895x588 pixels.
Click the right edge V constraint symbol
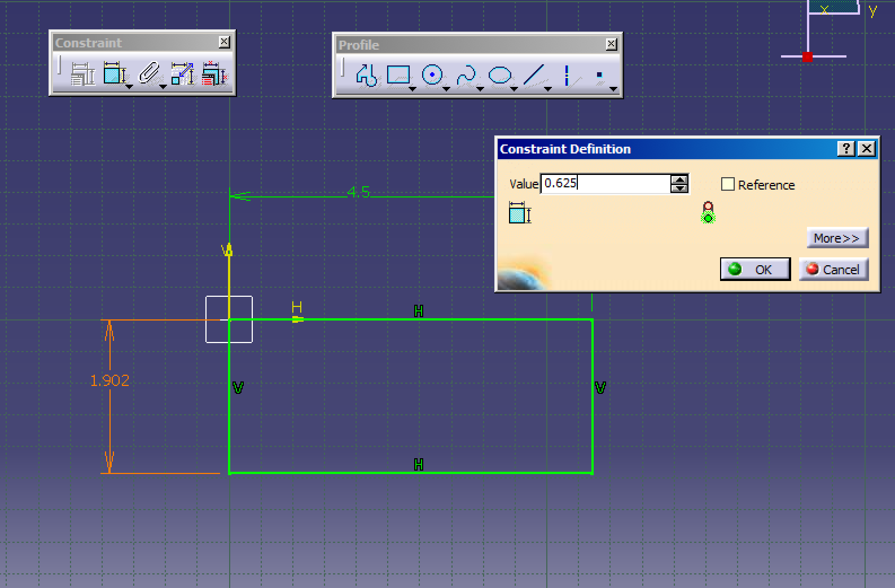tap(600, 388)
